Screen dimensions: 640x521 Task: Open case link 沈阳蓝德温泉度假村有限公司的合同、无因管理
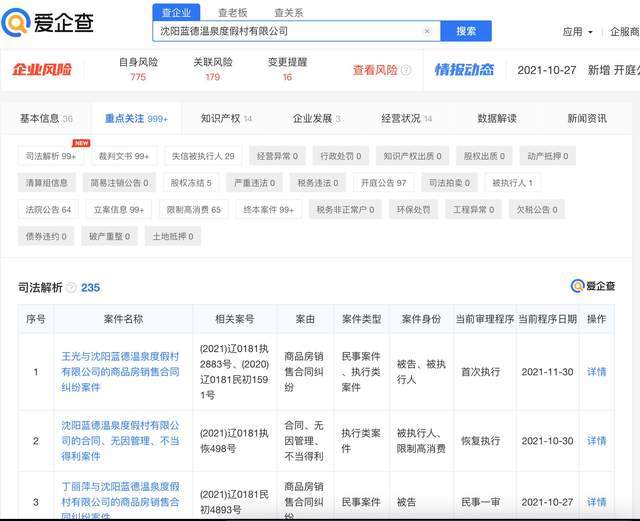120,441
